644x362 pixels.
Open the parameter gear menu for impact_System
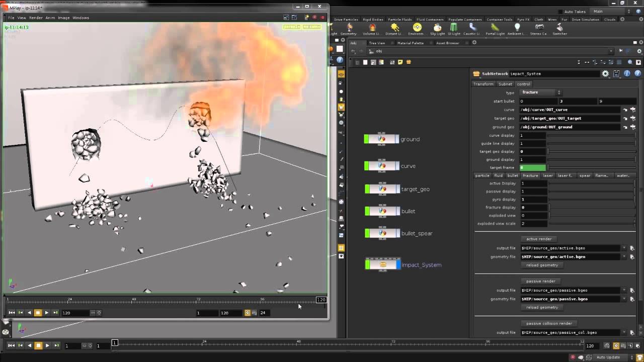click(605, 73)
